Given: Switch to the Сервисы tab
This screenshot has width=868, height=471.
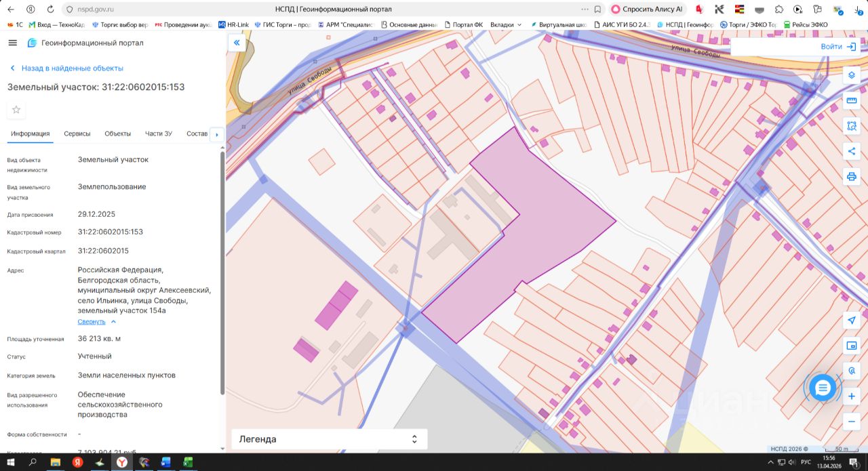Looking at the screenshot, I should click(77, 134).
